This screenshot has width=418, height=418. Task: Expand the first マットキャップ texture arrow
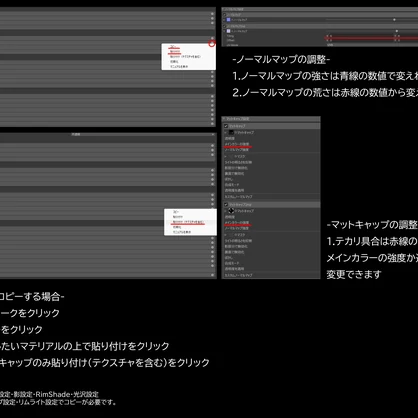(225, 132)
